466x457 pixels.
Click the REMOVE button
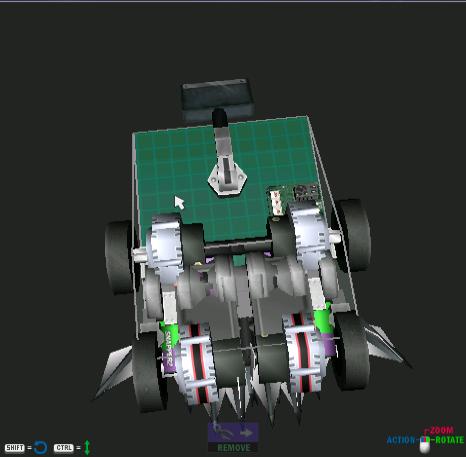(233, 448)
